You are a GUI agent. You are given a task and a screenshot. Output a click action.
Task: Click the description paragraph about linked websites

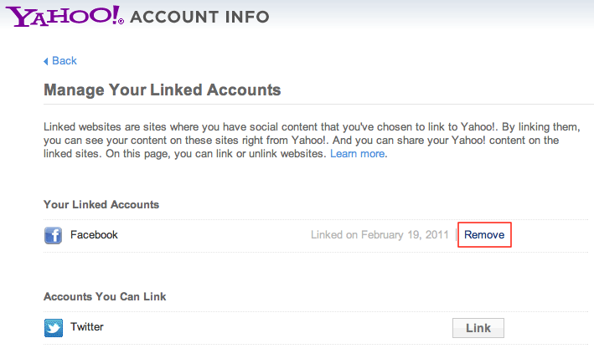(312, 140)
